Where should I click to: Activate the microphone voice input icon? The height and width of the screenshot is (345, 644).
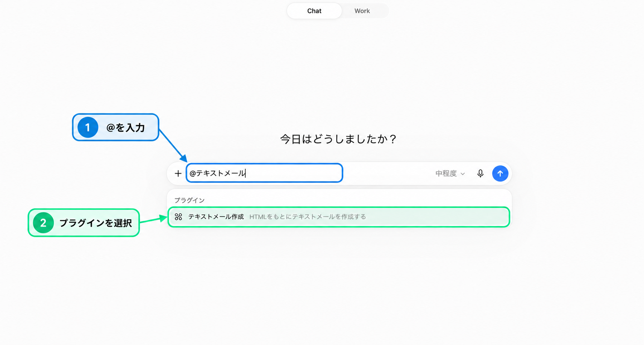pos(480,173)
